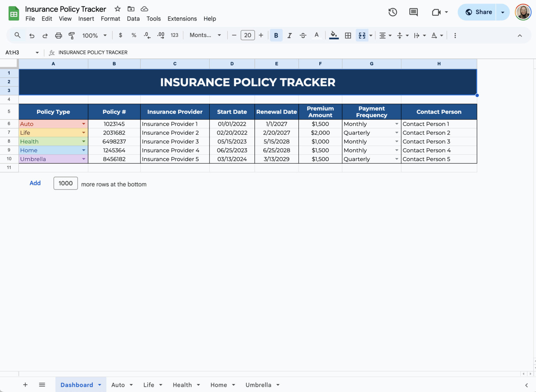The image size is (536, 392).
Task: Increase decimal places
Action: coord(161,35)
